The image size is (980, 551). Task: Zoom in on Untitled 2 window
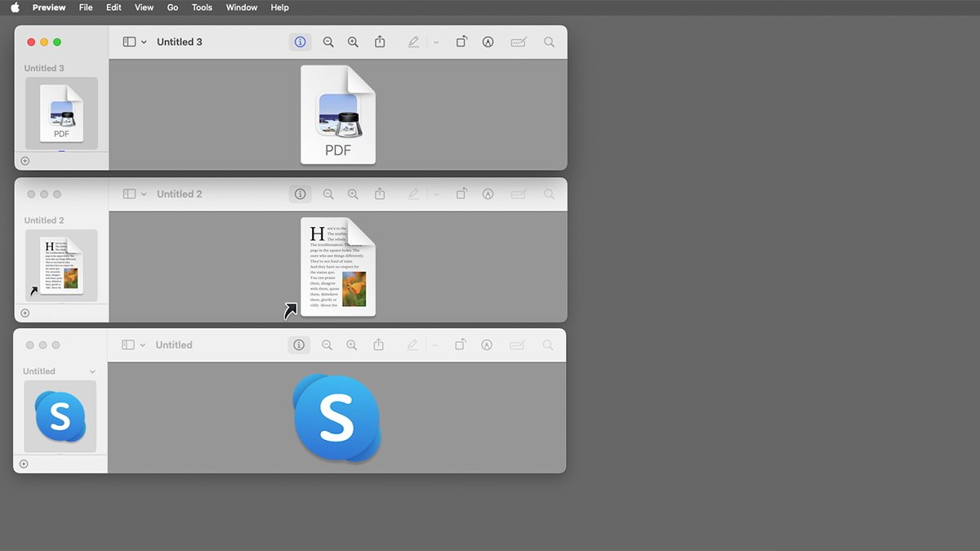pos(353,193)
